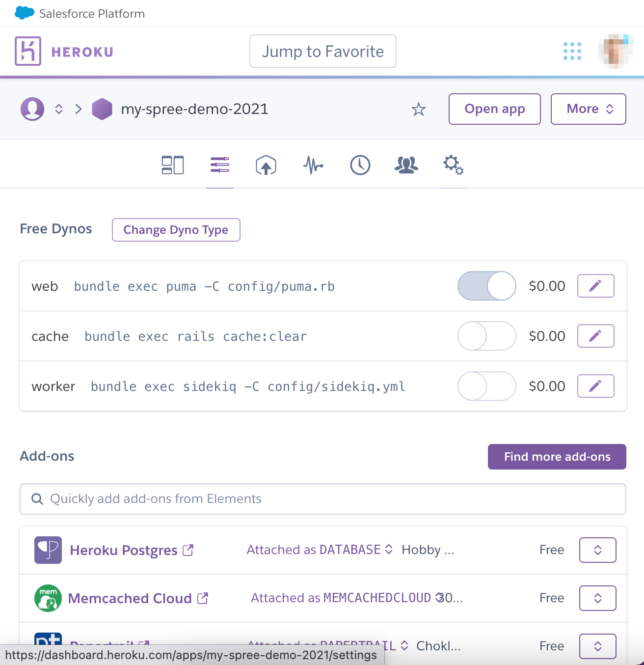Click Find more add-ons button
The width and height of the screenshot is (644, 665).
pos(557,457)
